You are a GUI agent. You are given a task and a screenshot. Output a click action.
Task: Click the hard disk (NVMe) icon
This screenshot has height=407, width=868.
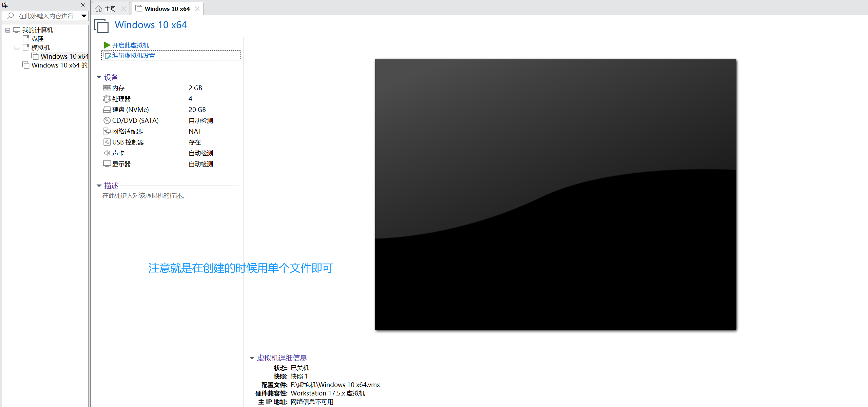click(107, 110)
